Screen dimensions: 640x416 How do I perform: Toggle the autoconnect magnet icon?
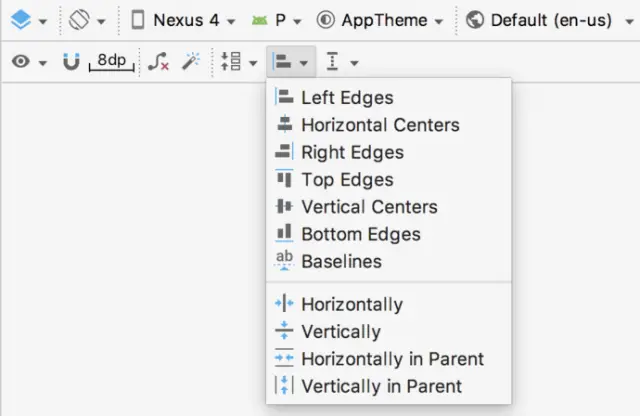pos(71,62)
